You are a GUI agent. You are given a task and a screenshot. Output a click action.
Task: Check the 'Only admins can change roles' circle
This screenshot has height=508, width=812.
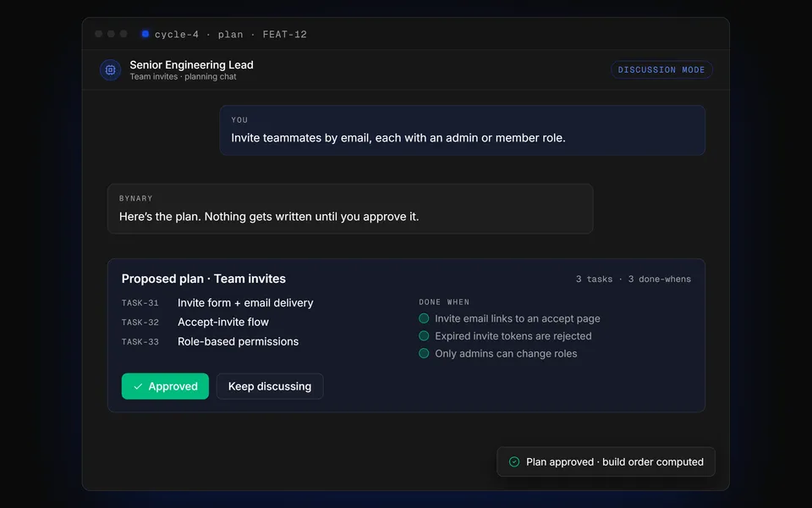pos(424,354)
